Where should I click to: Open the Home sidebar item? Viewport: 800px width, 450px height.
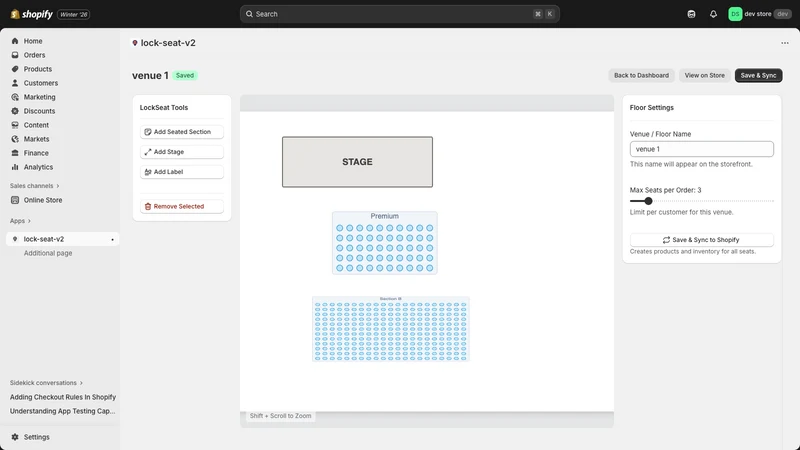tap(33, 41)
